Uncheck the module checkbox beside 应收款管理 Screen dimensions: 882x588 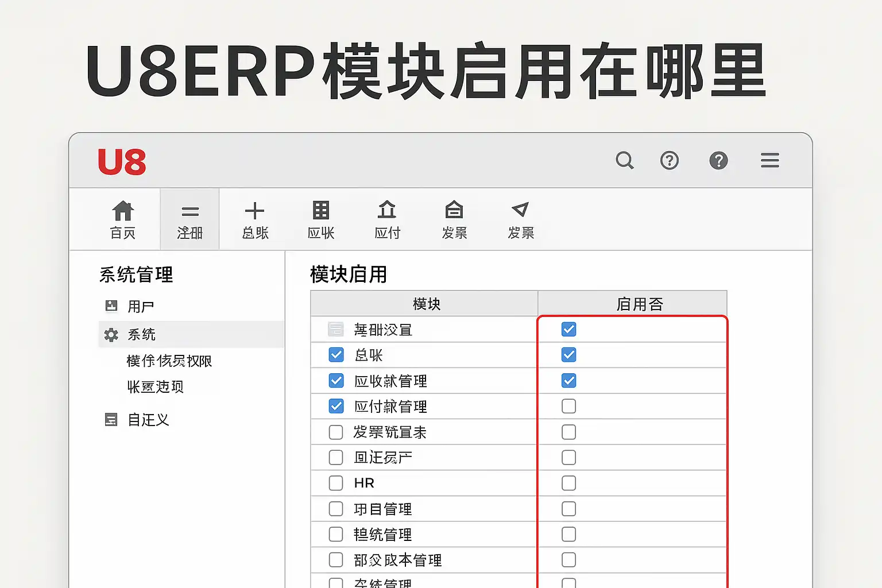tap(336, 381)
